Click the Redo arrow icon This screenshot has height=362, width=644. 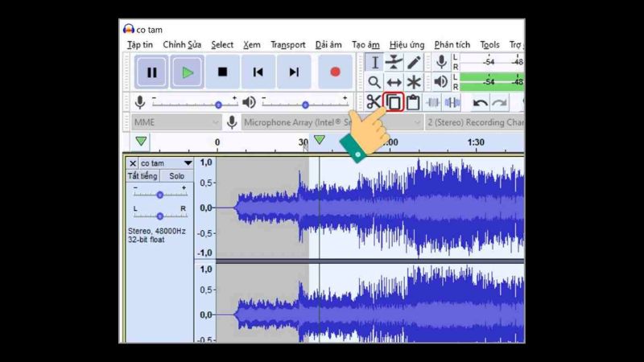(x=499, y=103)
